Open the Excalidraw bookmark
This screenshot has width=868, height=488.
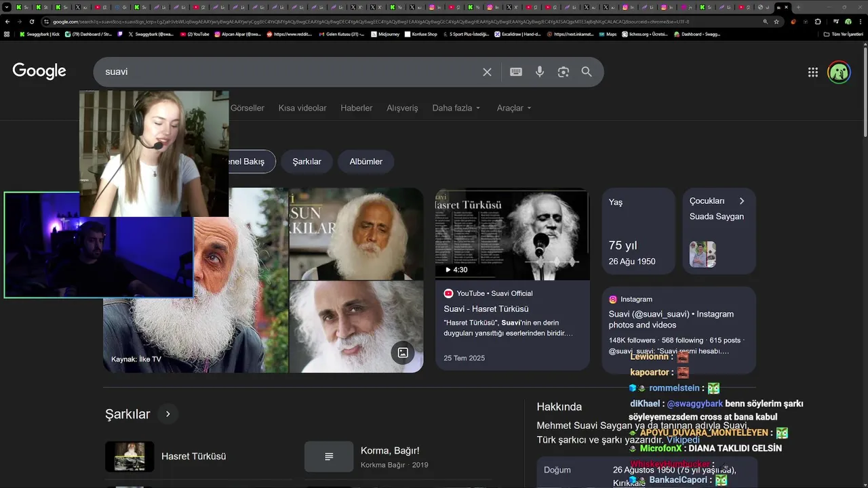coord(518,34)
